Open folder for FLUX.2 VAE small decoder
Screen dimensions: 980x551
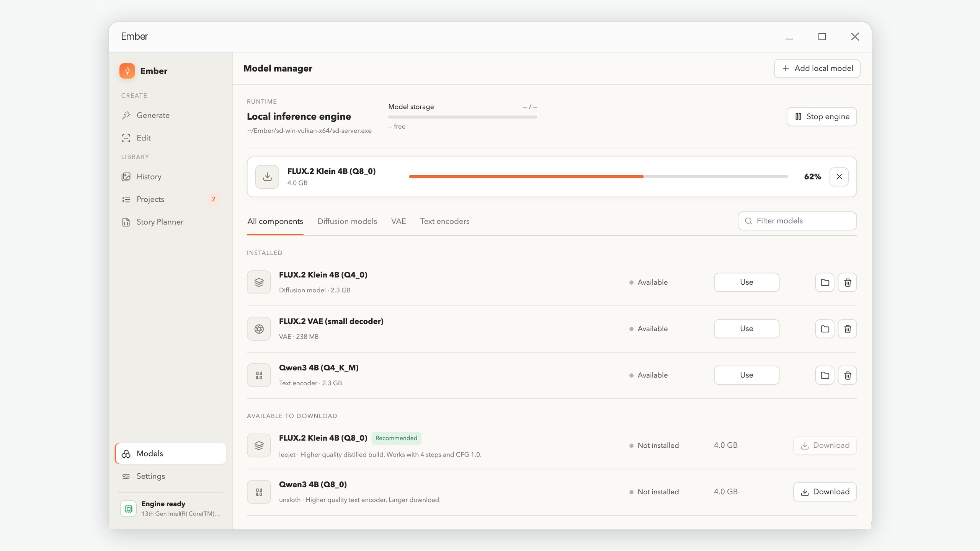825,329
